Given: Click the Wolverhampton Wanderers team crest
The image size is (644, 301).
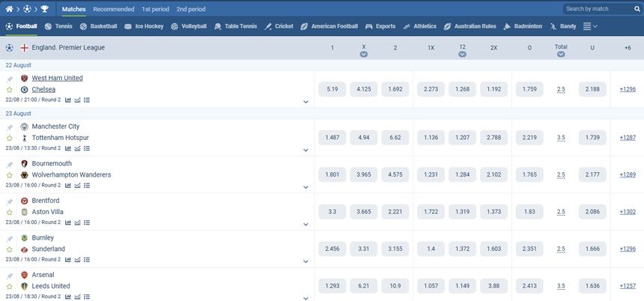Looking at the screenshot, I should pos(24,175).
